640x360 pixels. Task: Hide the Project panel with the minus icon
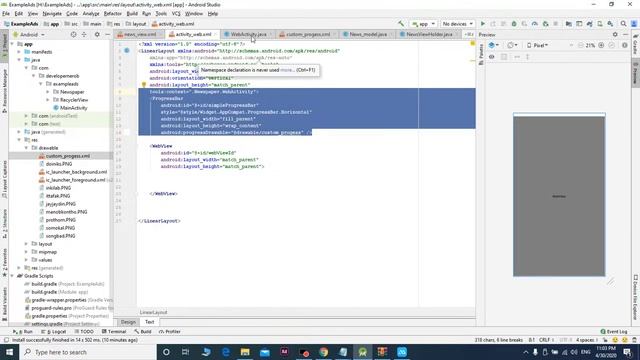[107, 35]
